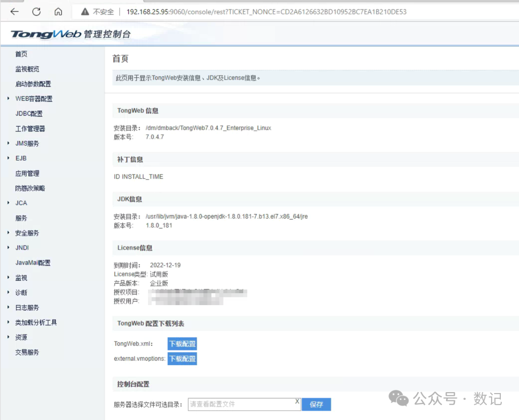Expand the EJB arrow
This screenshot has width=519, height=420.
coord(8,158)
